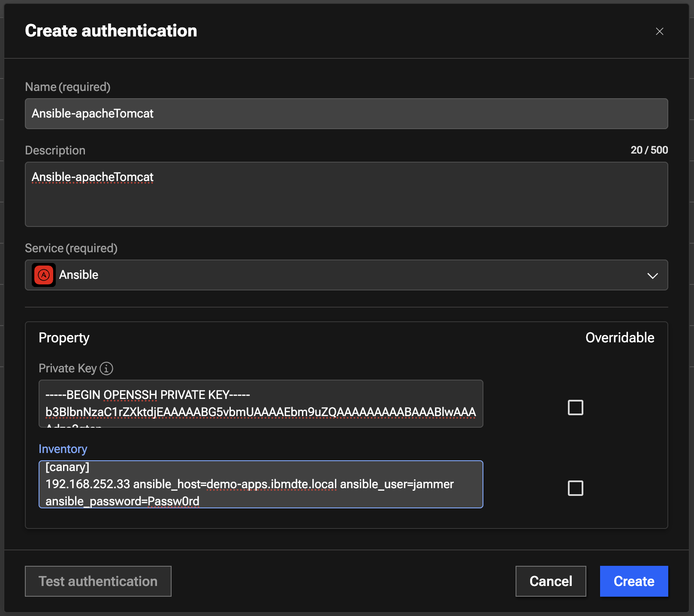Click inside the Name input field
This screenshot has width=694, height=616.
click(346, 114)
